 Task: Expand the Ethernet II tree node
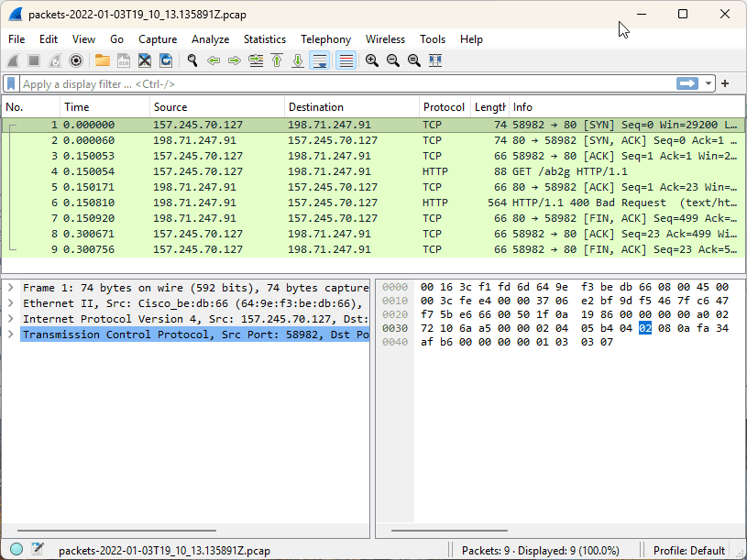(x=10, y=303)
